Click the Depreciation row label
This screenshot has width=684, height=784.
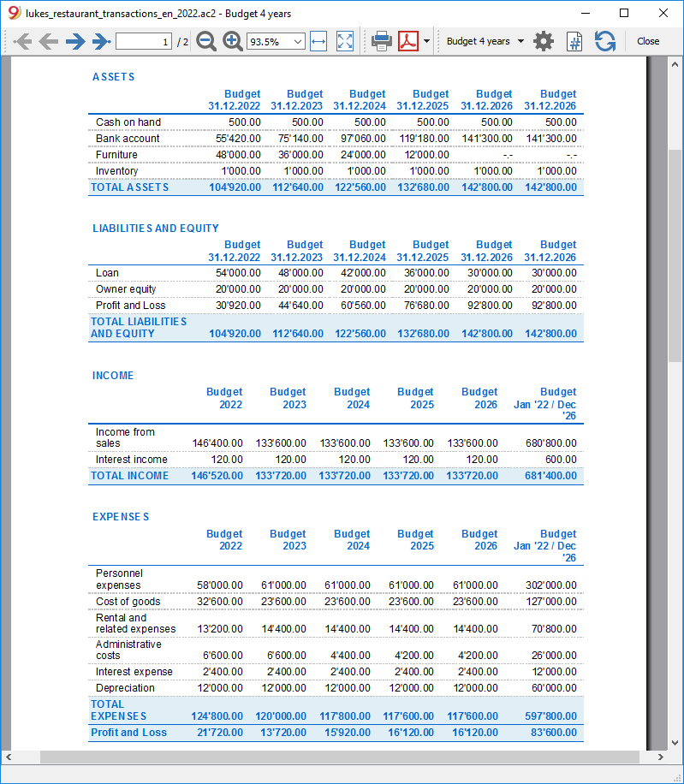click(x=125, y=688)
